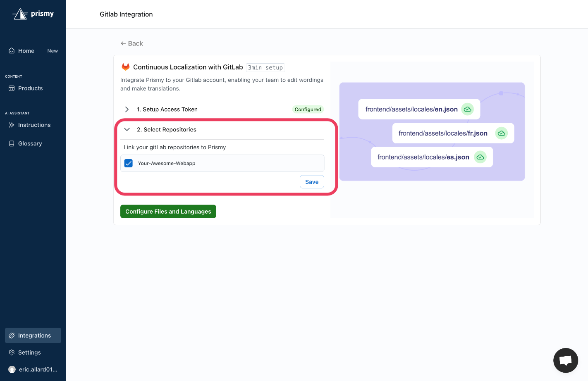Viewport: 588px width, 381px height.
Task: Click the GitLab fox icon in the header
Action: point(125,67)
